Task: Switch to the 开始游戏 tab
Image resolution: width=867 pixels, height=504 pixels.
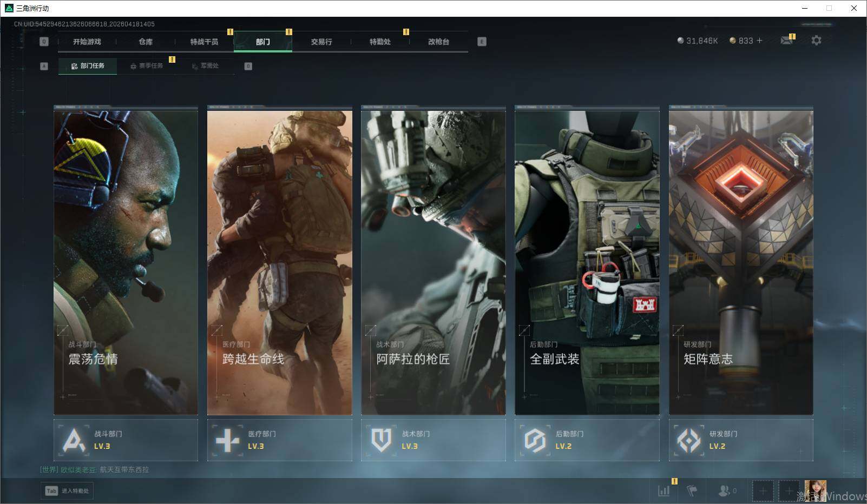Action: [x=87, y=42]
